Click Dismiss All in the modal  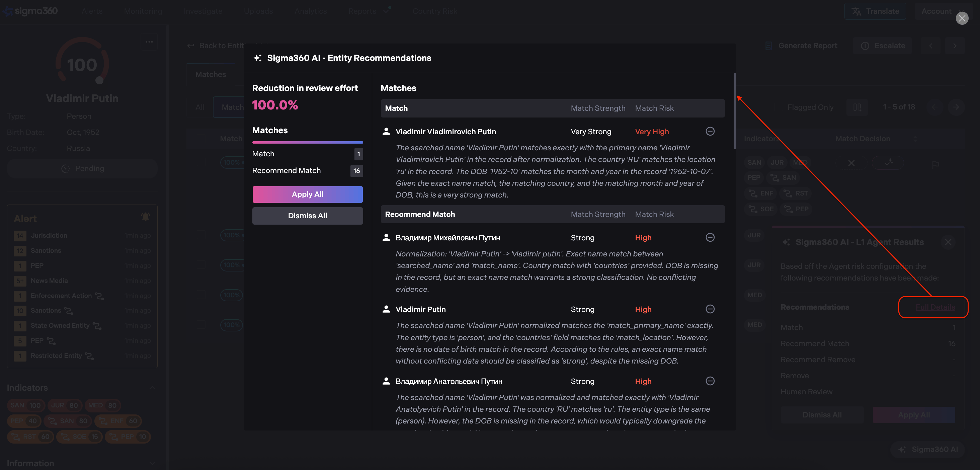click(x=307, y=215)
